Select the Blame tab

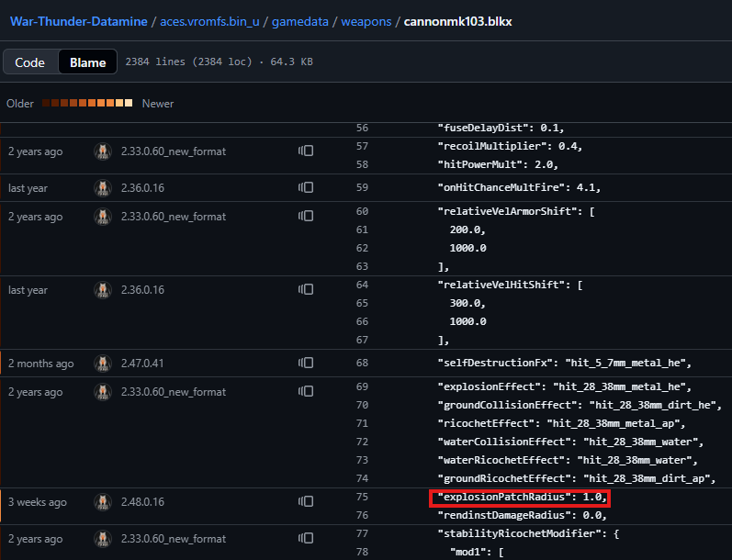87,62
